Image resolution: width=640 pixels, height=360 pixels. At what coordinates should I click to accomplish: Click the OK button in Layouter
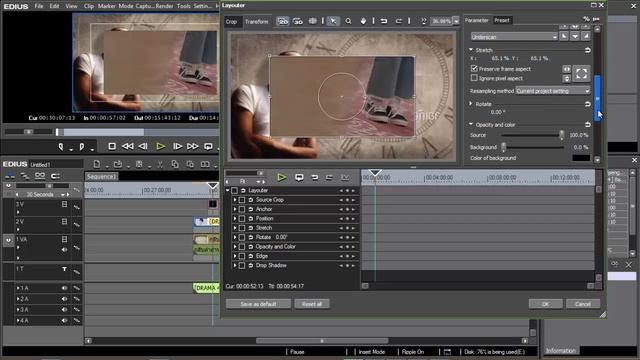coord(545,304)
